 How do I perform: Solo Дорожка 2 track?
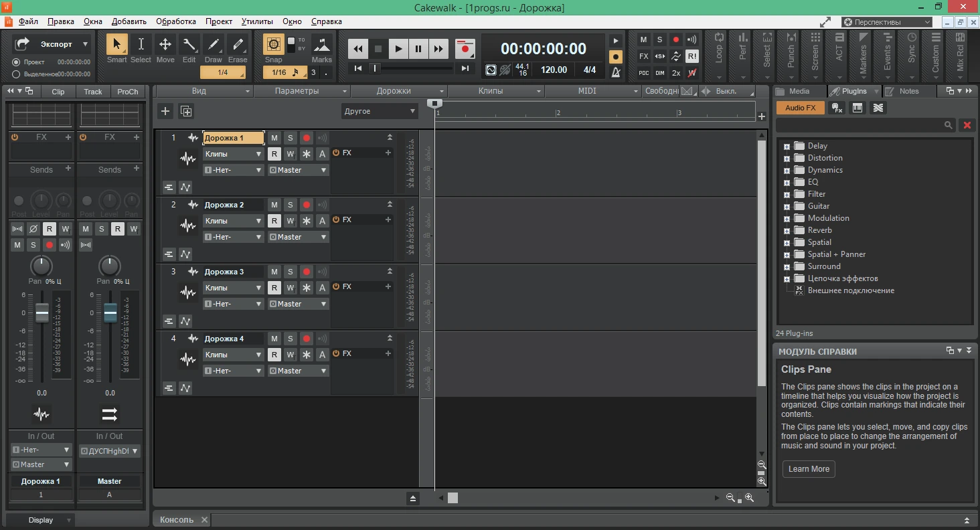pos(290,205)
